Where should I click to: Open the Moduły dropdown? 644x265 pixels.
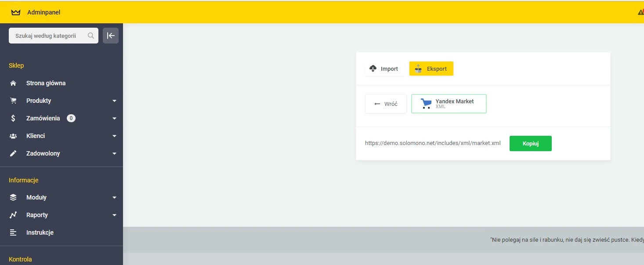tap(114, 197)
